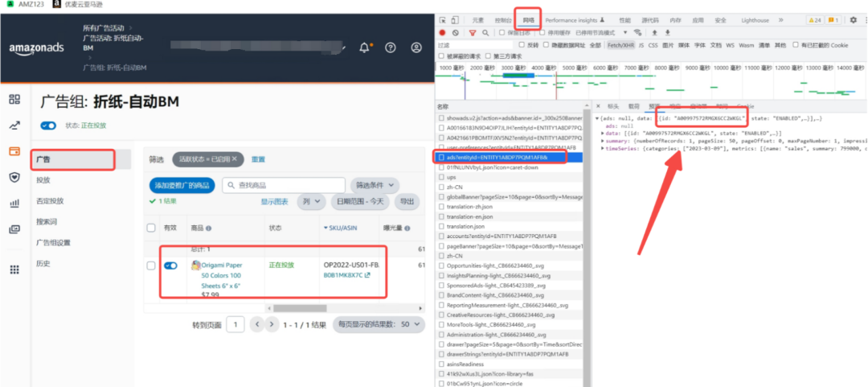Check the select-all checkbox in table header

coord(151,228)
